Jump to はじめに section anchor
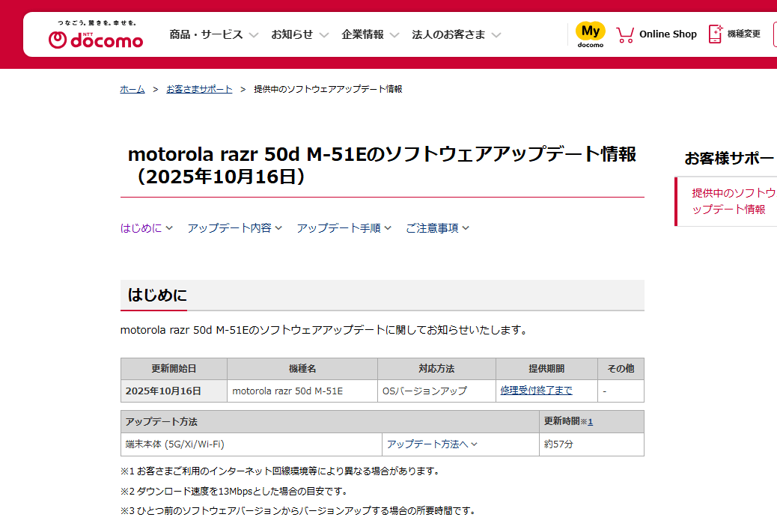This screenshot has width=777, height=532. point(147,228)
